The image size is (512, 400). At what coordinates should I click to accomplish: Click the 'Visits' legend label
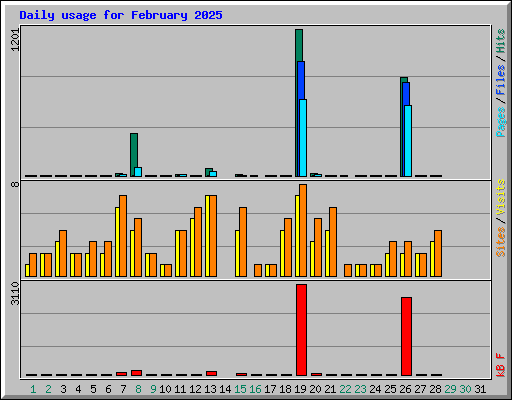[x=500, y=197]
